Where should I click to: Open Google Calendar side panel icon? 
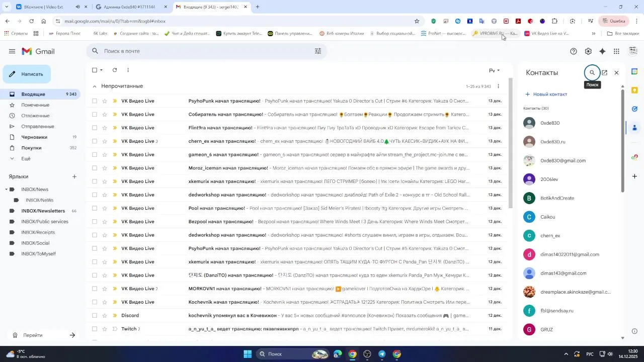[x=634, y=71]
